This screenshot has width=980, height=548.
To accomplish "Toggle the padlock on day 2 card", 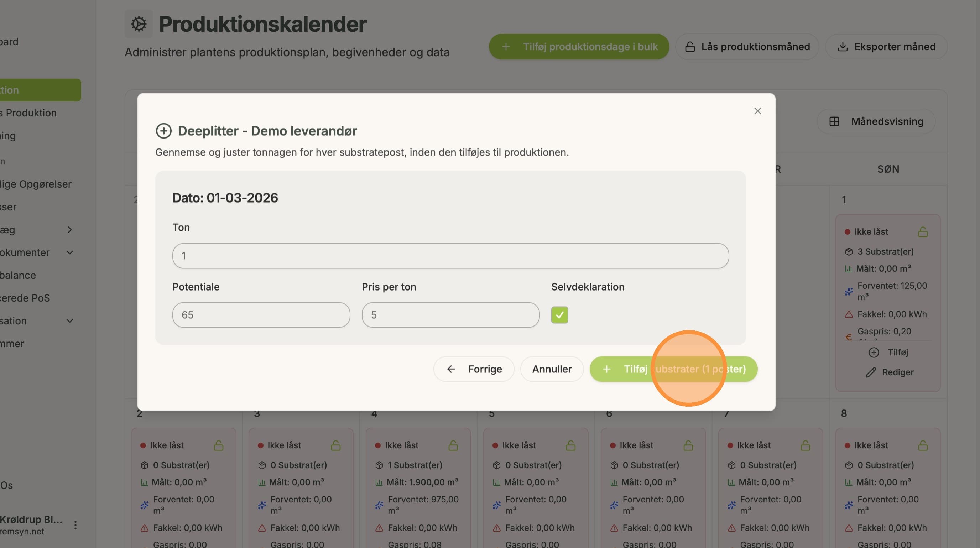I will pos(219,445).
